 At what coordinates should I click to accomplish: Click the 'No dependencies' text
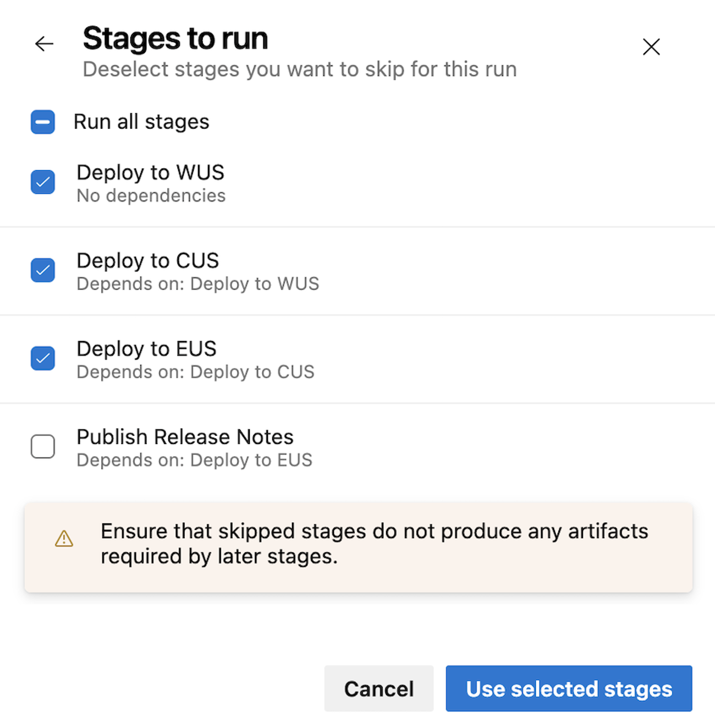[x=151, y=195]
